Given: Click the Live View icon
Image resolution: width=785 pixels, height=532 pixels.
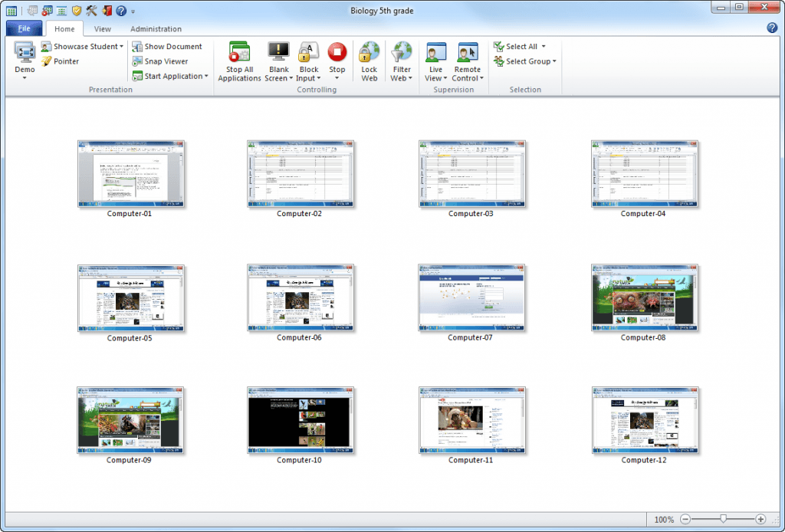Looking at the screenshot, I should pyautogui.click(x=435, y=52).
